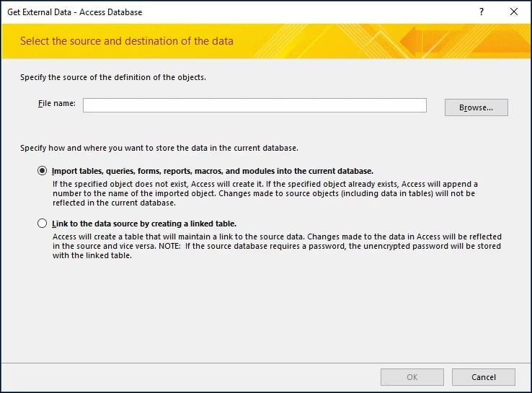Click into the File name text box

pos(254,105)
